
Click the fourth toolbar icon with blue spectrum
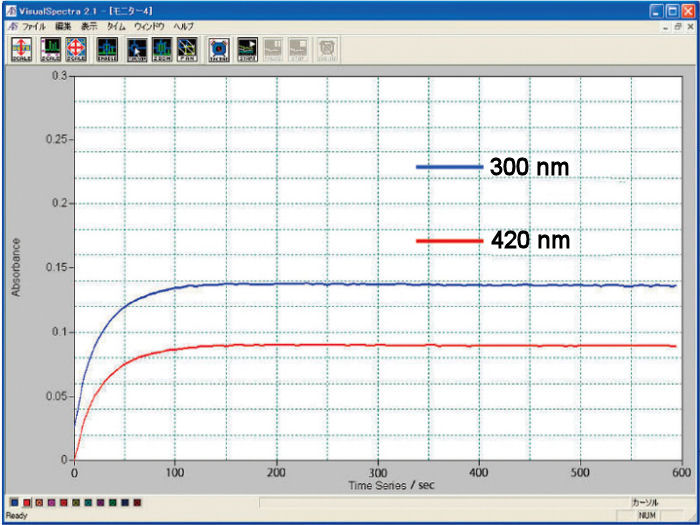104,48
